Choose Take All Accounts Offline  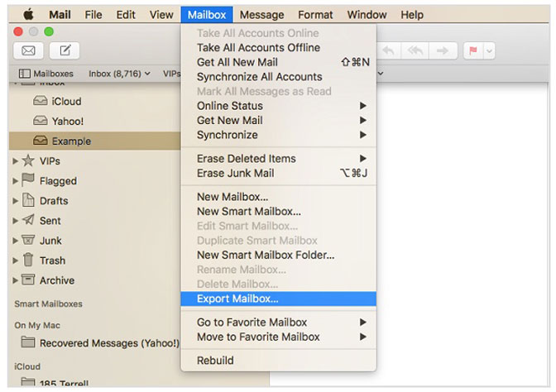(x=278, y=47)
